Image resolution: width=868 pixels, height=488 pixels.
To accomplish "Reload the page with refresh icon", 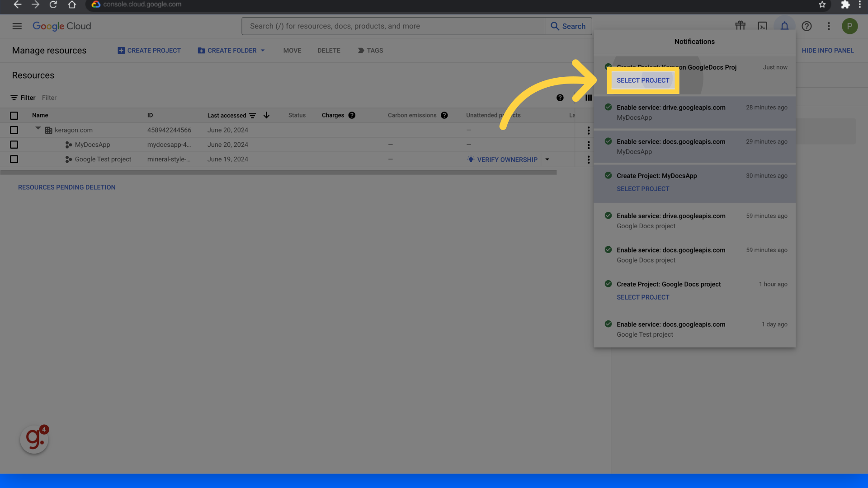I will pos(53,5).
